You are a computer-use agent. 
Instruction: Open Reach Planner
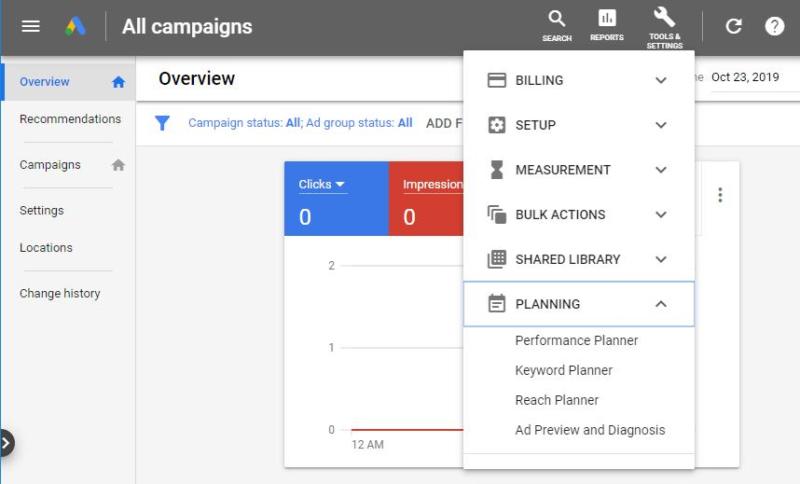pyautogui.click(x=557, y=400)
